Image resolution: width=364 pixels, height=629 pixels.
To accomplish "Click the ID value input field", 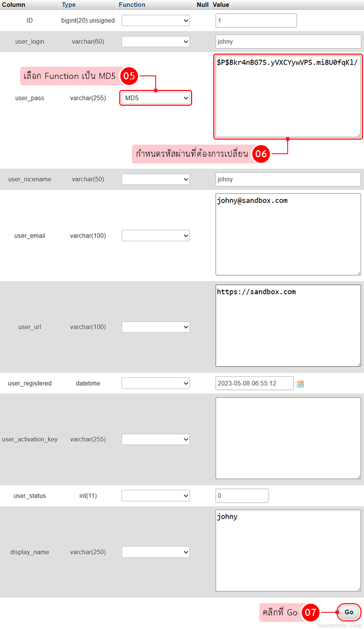I will (x=256, y=21).
